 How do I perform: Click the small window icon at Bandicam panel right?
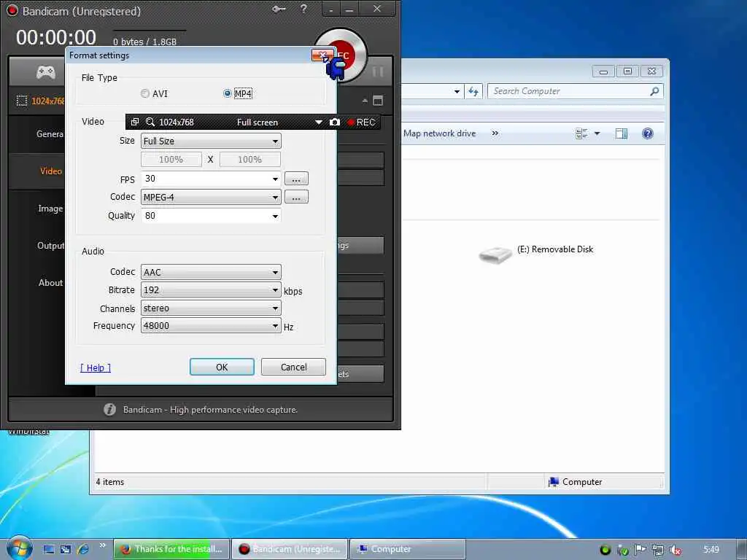(x=378, y=101)
